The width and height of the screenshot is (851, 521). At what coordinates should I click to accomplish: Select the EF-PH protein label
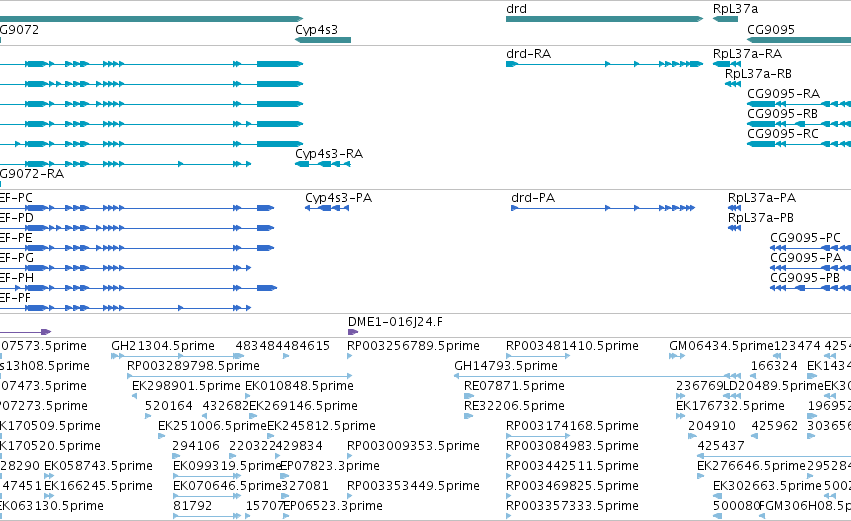pyautogui.click(x=16, y=277)
